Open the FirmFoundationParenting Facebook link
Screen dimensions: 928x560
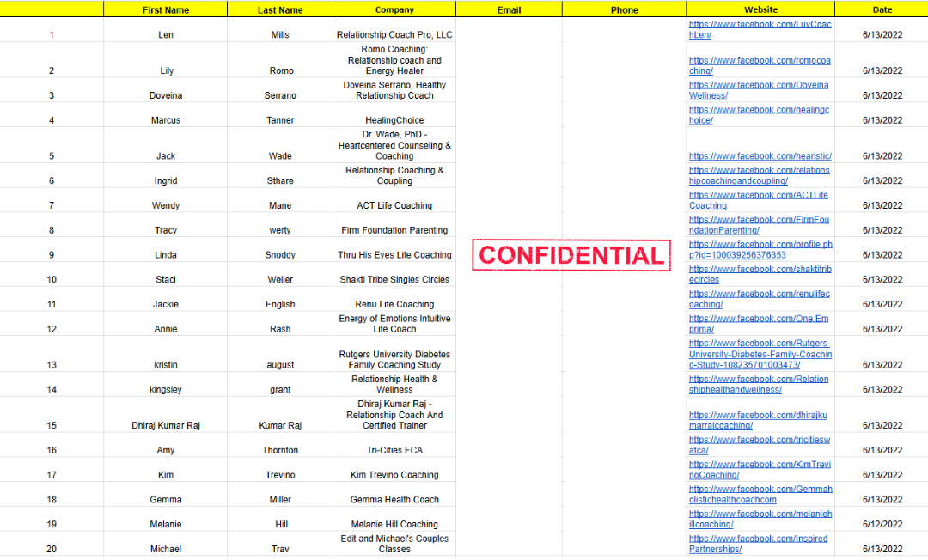coord(760,225)
